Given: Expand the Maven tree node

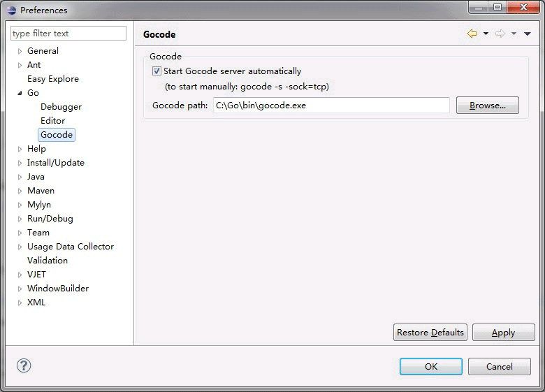Looking at the screenshot, I should pos(20,191).
